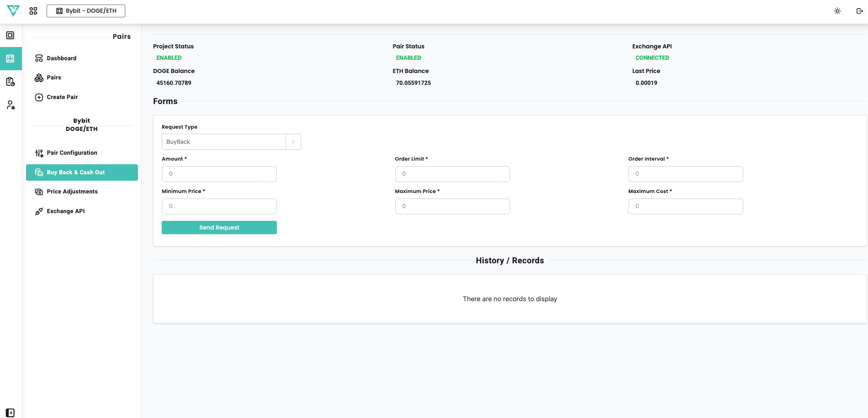Focus the Amount input field

click(219, 174)
